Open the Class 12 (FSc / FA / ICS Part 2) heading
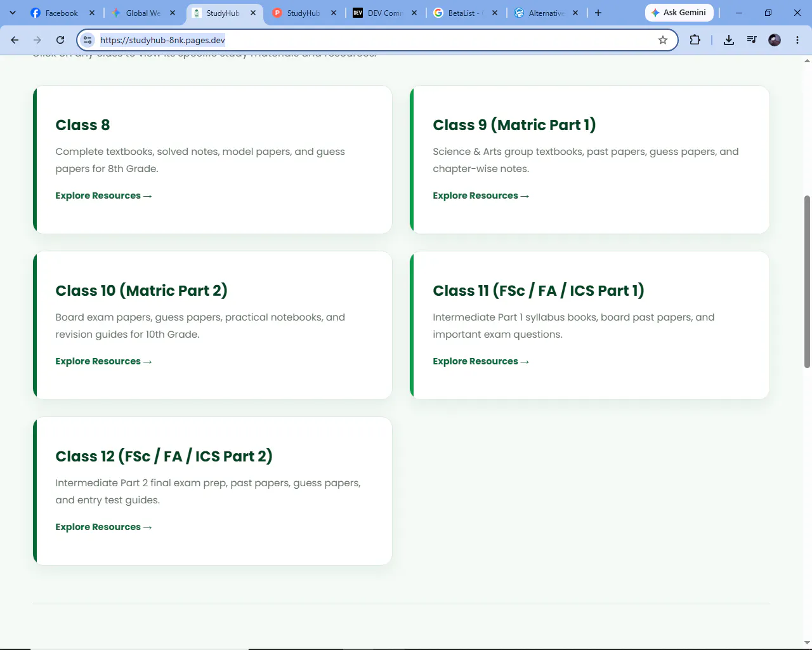The width and height of the screenshot is (812, 650). pos(164,456)
